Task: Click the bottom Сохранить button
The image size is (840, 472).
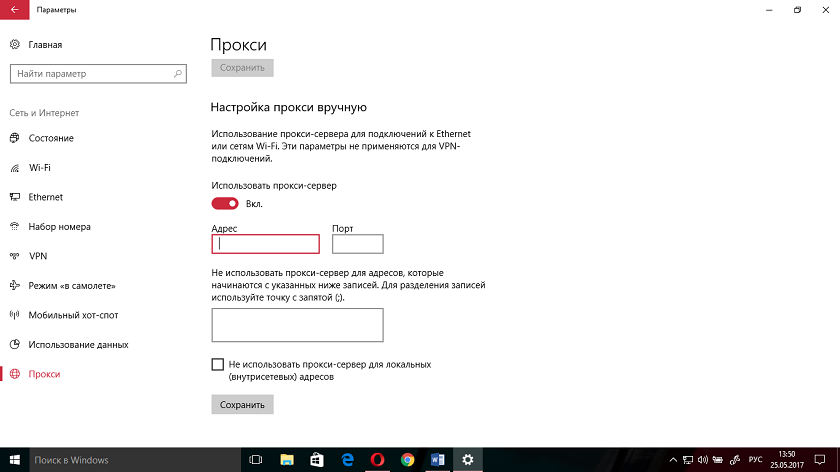Action: (x=242, y=405)
